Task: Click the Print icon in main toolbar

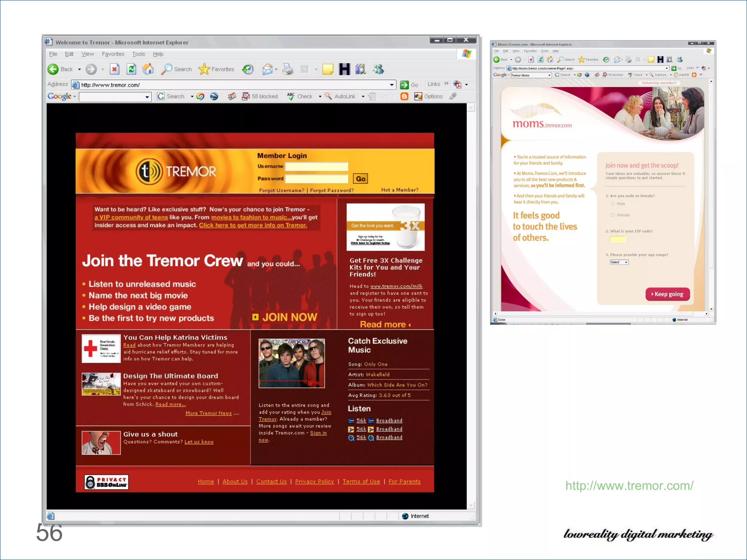Action: pos(288,69)
